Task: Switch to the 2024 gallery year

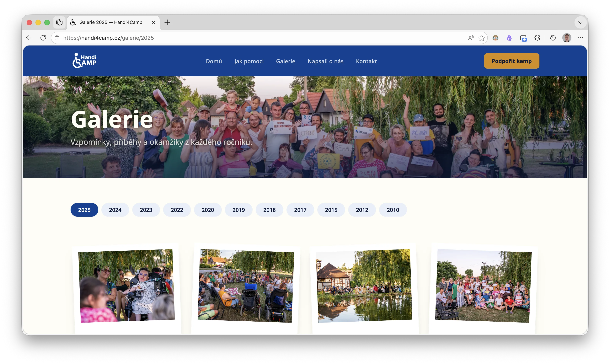Action: (115, 210)
